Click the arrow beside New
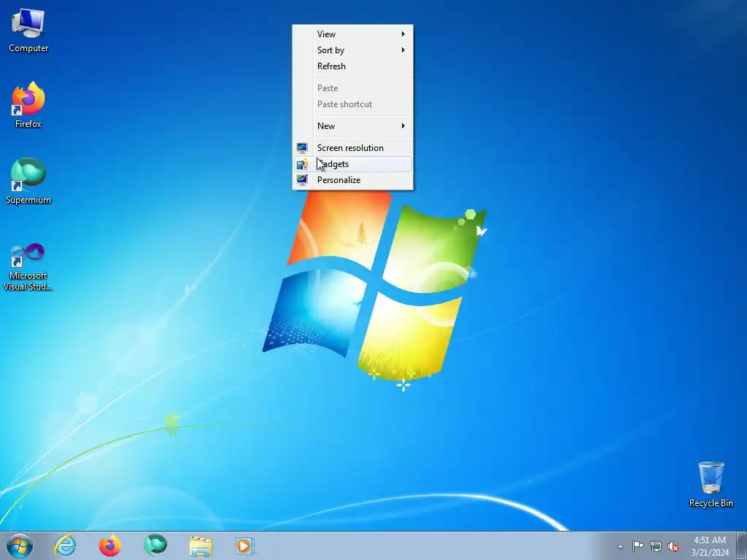 pos(403,125)
